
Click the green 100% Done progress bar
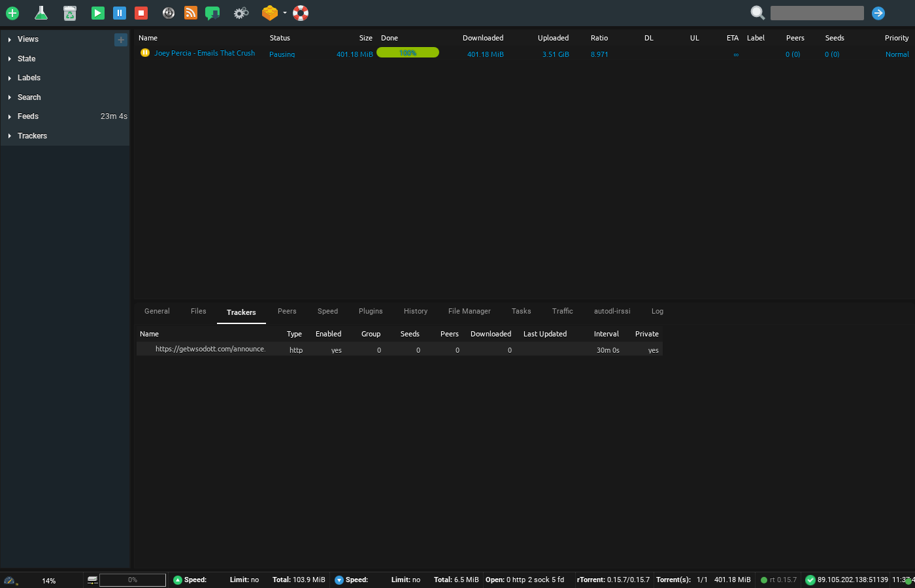(x=408, y=53)
